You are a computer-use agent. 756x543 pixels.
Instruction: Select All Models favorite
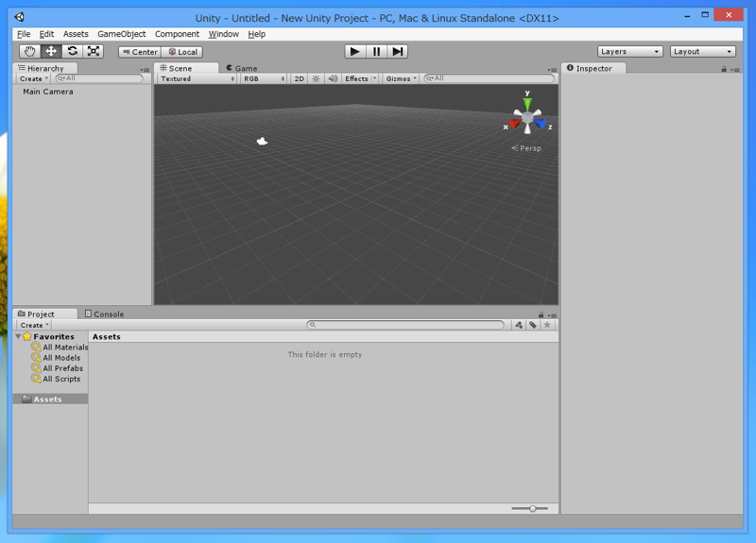click(56, 358)
